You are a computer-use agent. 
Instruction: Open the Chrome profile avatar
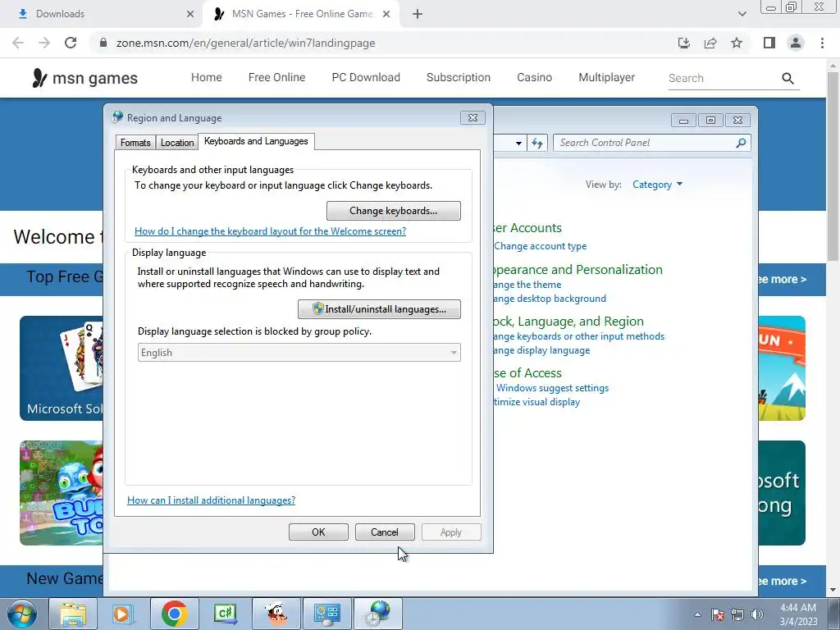[796, 43]
